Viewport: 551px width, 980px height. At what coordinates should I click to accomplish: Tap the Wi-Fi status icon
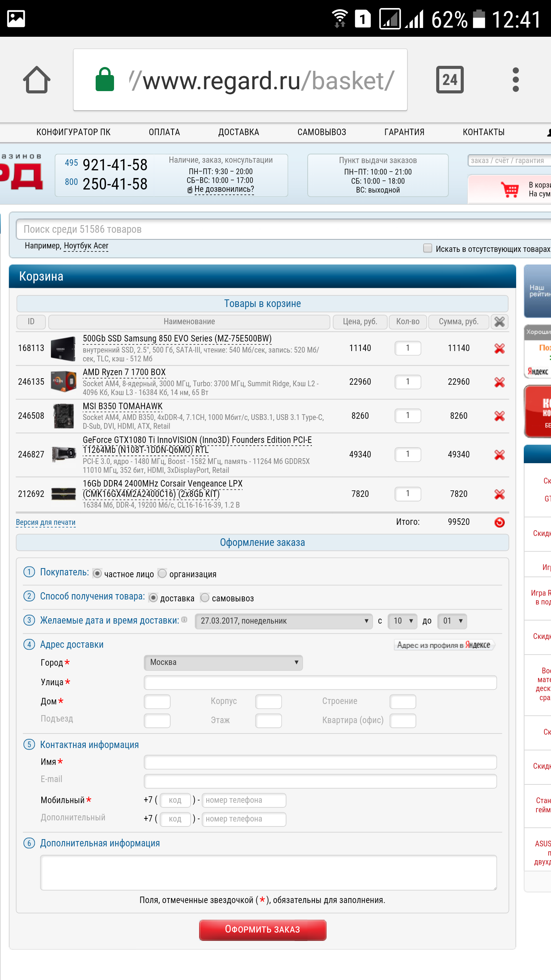339,18
